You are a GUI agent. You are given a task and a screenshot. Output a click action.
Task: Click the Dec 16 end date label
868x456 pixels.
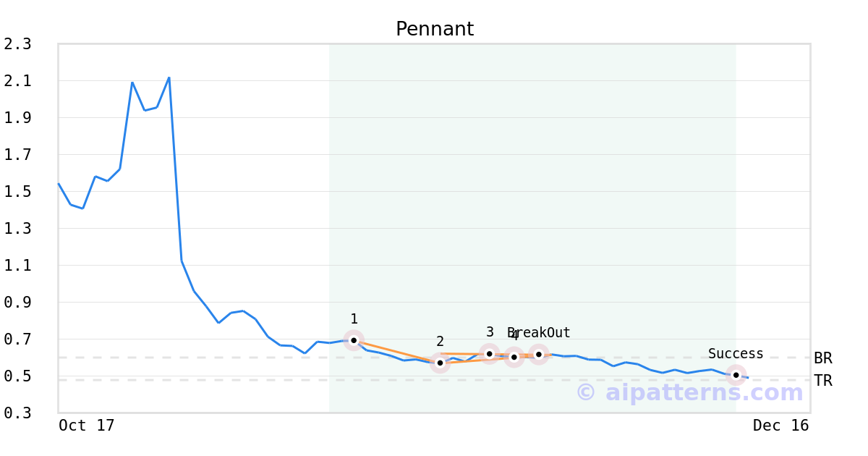780,426
